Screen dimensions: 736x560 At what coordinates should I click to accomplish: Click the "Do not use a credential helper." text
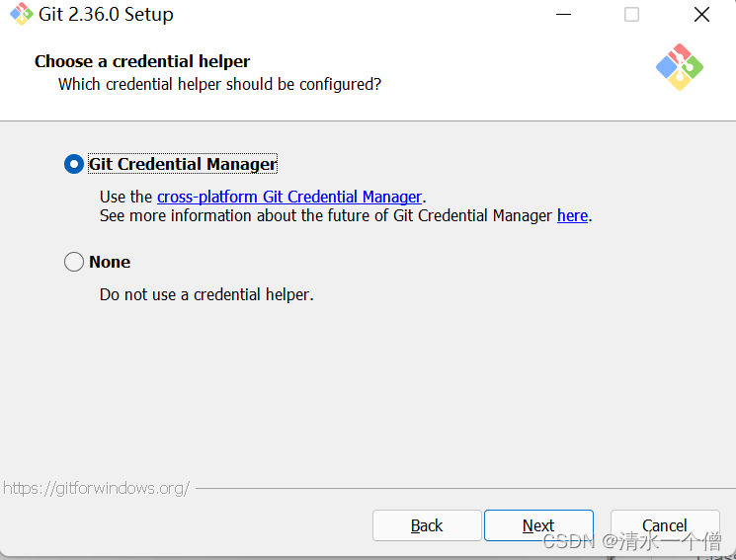(206, 294)
